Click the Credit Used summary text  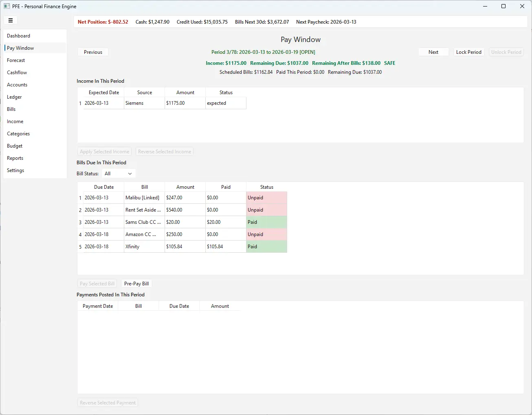click(x=202, y=22)
